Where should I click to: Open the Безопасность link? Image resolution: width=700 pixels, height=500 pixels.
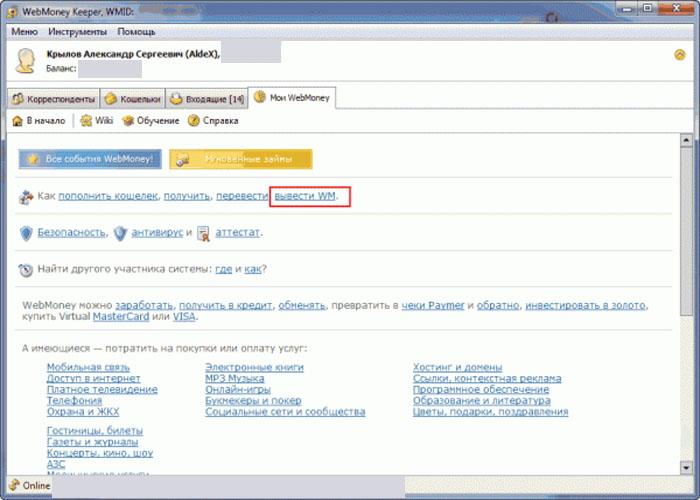point(71,232)
